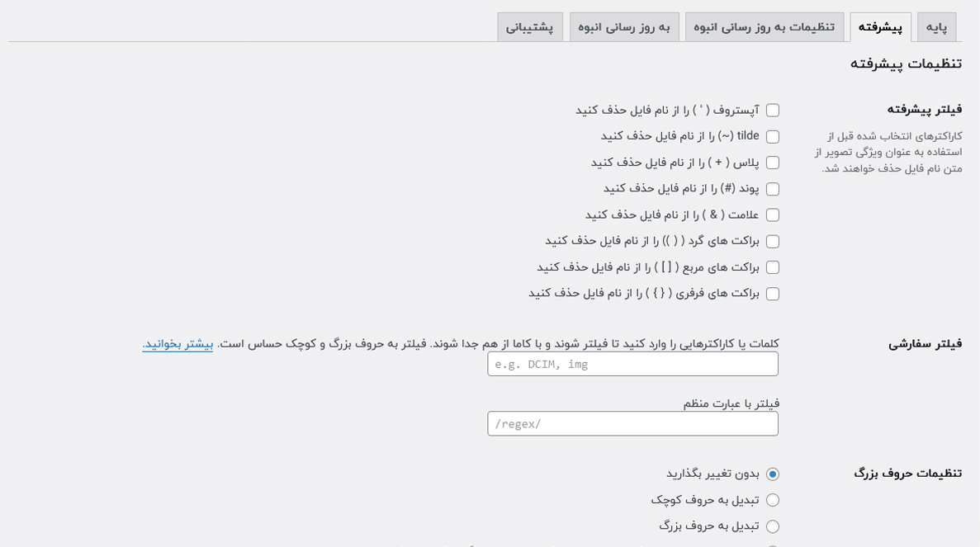Open the پایه (Basic) tab
The image size is (980, 547).
[x=936, y=27]
